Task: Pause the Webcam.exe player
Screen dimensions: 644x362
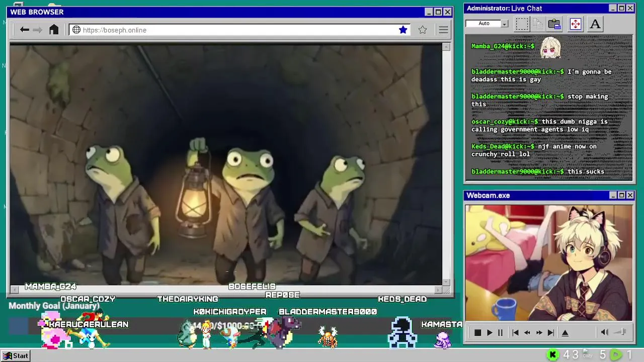Action: pyautogui.click(x=500, y=333)
